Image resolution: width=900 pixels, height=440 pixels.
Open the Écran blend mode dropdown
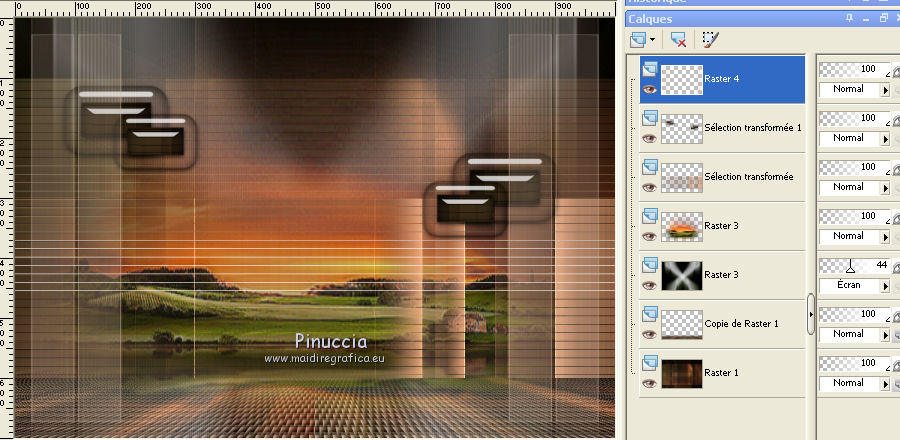[885, 286]
